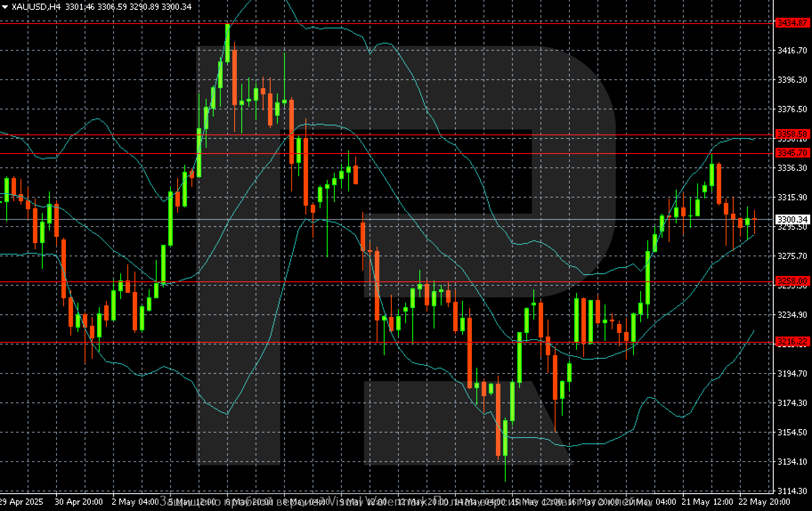The height and width of the screenshot is (511, 812).
Task: Click the XAUUSD,H4 chart title
Action: pos(36,7)
